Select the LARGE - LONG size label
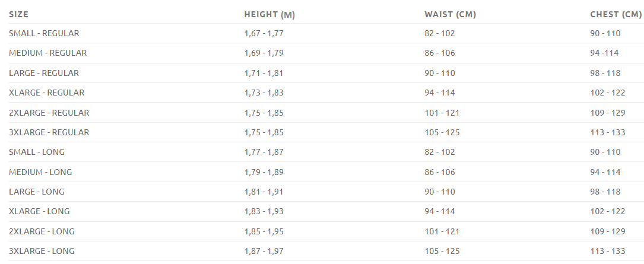This screenshot has height=264, width=644. point(37,192)
